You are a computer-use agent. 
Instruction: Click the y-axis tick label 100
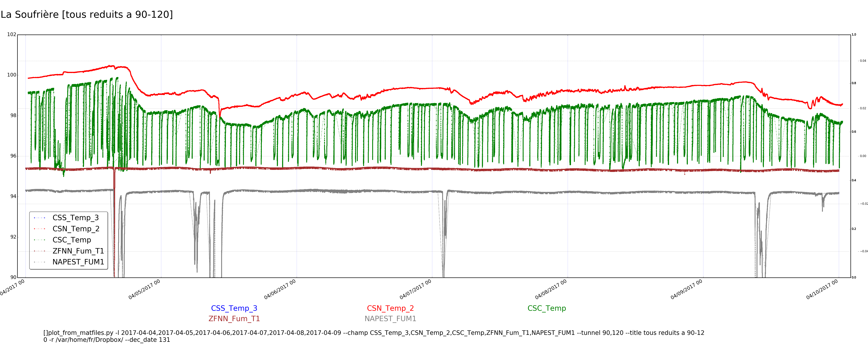[x=11, y=75]
